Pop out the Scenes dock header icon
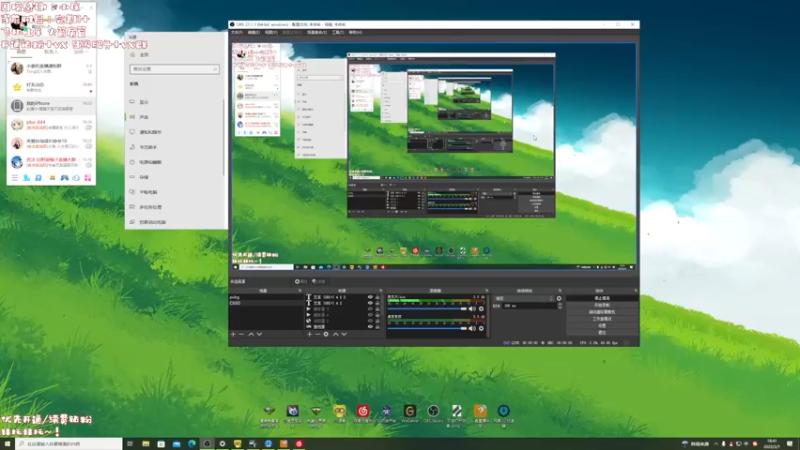 pyautogui.click(x=300, y=291)
